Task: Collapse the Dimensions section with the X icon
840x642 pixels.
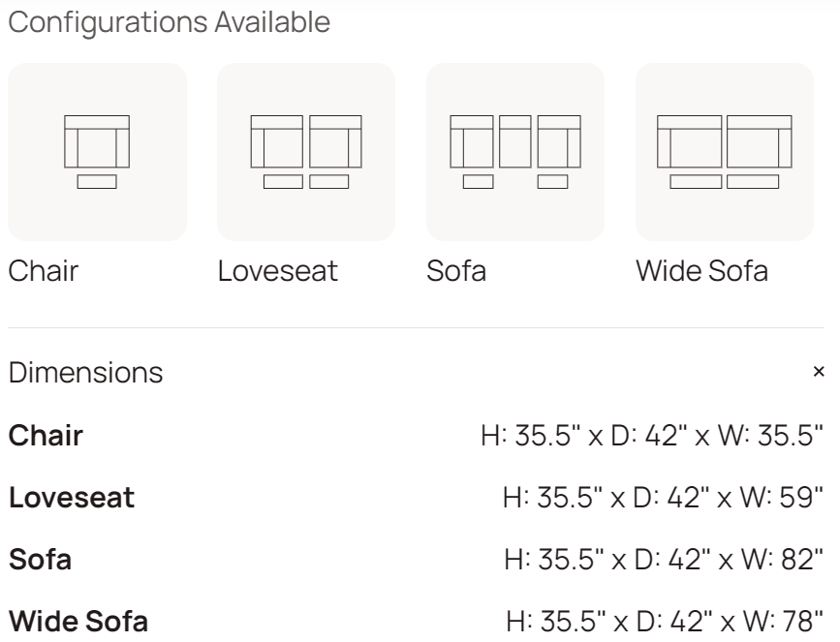Action: 818,372
